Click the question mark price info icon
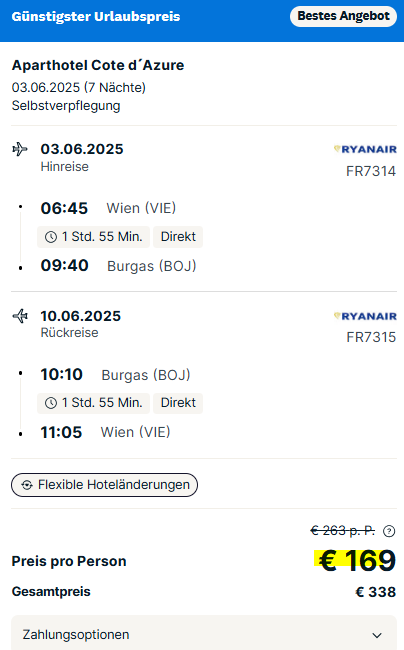This screenshot has height=650, width=404. tap(389, 531)
